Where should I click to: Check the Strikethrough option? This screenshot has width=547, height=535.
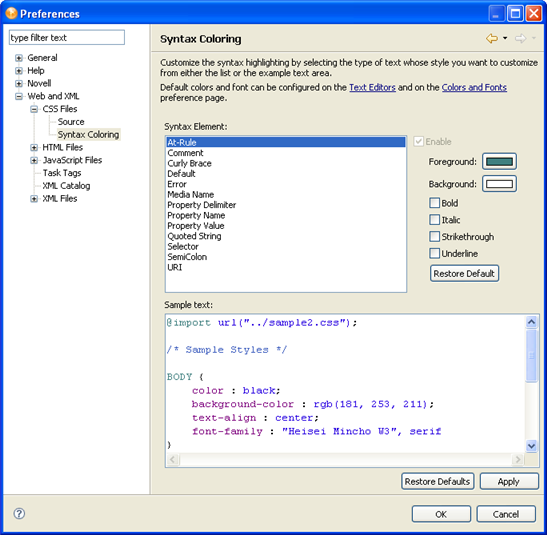[x=434, y=236]
